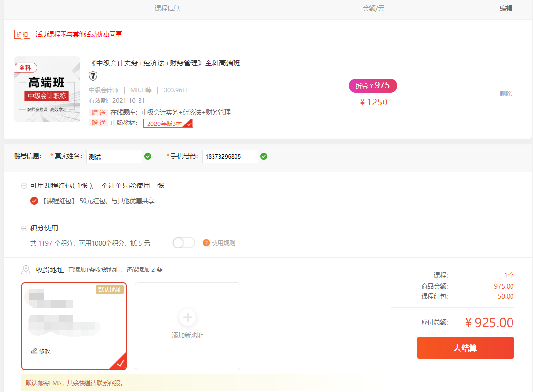Select the 2020年版3本 textbook option

pyautogui.click(x=168, y=124)
